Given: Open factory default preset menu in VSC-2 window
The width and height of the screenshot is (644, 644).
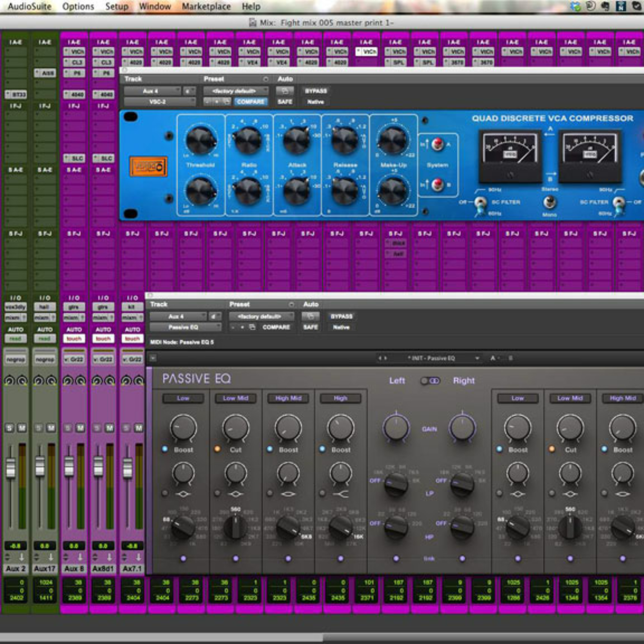Looking at the screenshot, I should [x=236, y=91].
